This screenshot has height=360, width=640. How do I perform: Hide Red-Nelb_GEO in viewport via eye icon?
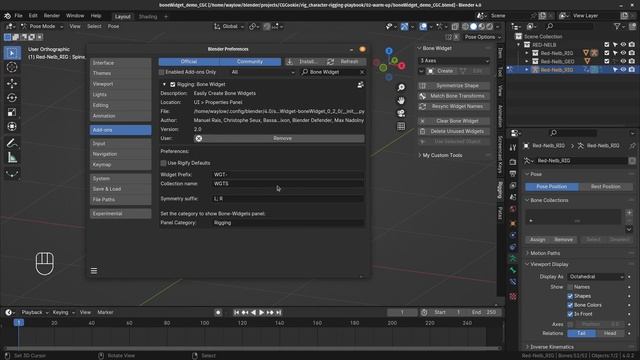point(623,62)
